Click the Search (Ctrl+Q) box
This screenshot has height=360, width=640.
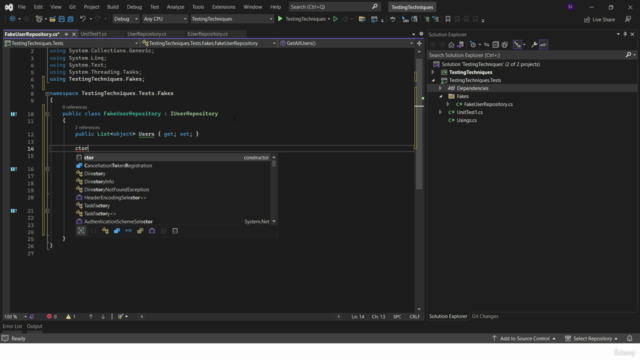pyautogui.click(x=334, y=7)
